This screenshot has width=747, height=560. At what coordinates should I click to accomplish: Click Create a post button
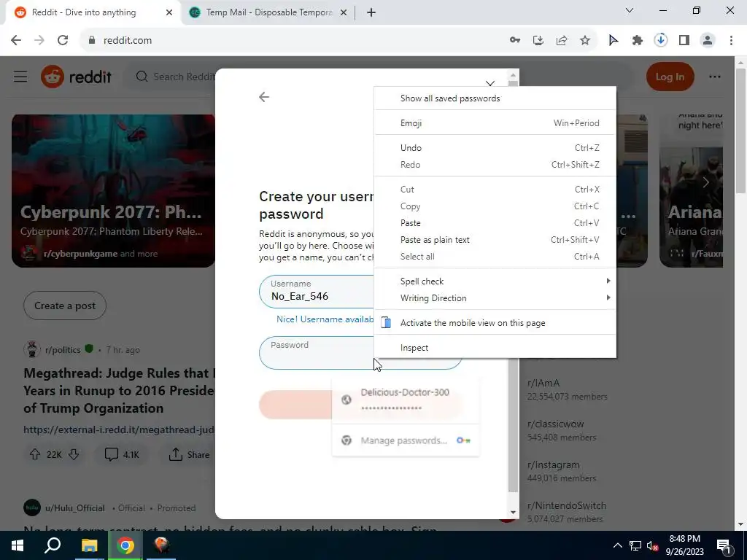pos(65,306)
